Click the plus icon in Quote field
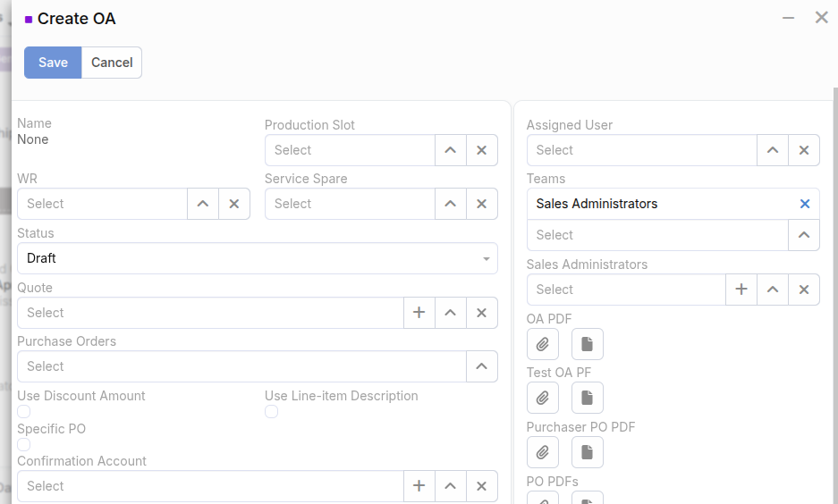This screenshot has height=504, width=838. pyautogui.click(x=419, y=313)
